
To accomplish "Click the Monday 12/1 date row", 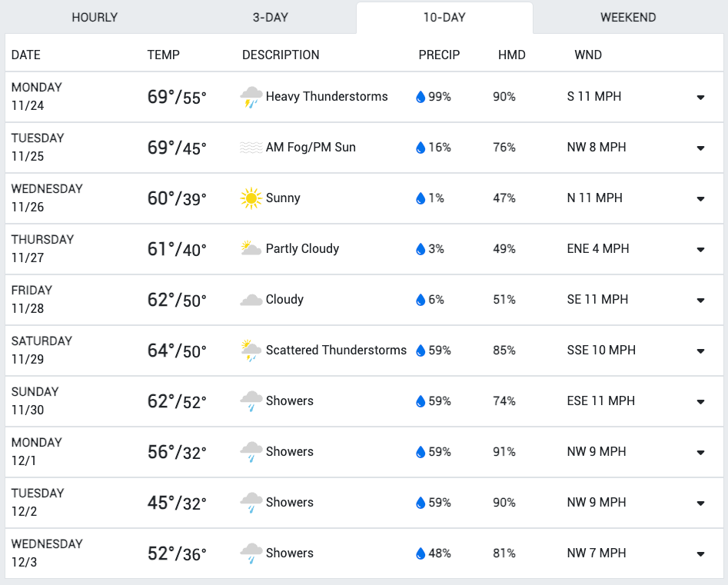I will [364, 452].
